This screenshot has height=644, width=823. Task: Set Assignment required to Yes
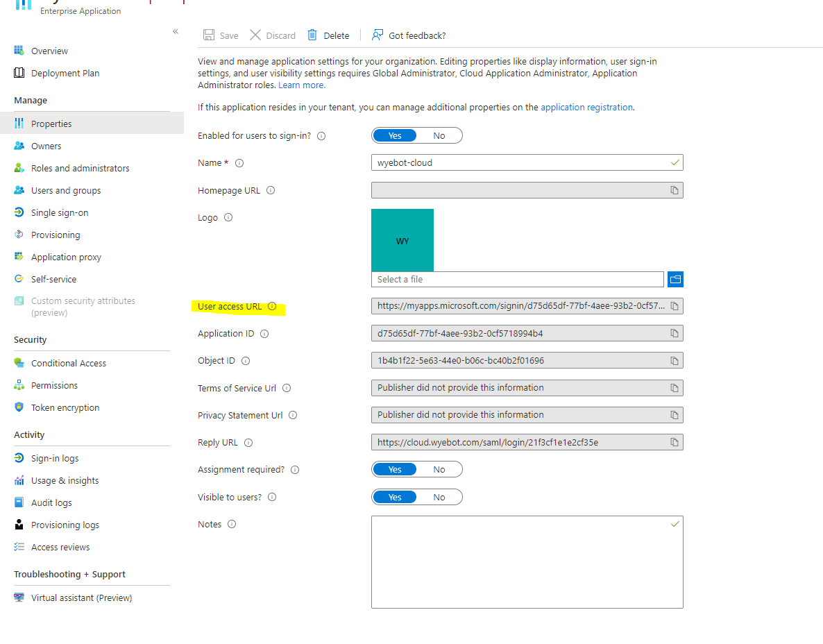click(x=395, y=470)
